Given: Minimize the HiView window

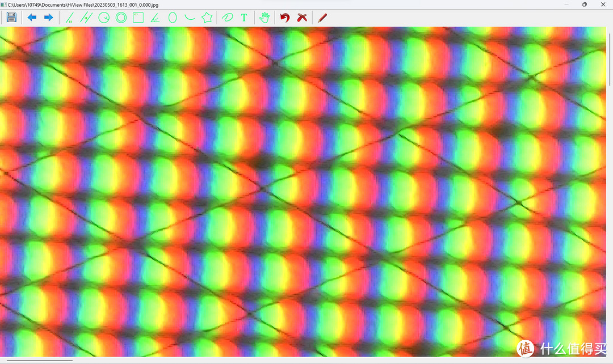Looking at the screenshot, I should (x=566, y=5).
